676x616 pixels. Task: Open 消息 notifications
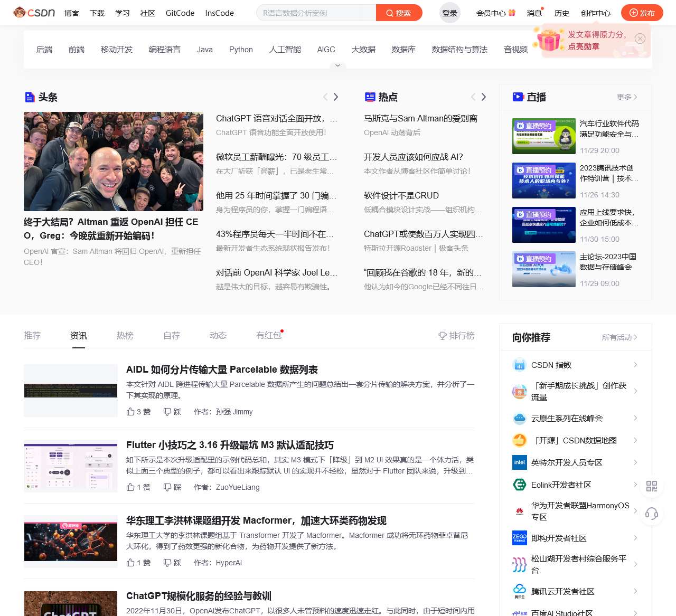pyautogui.click(x=534, y=13)
